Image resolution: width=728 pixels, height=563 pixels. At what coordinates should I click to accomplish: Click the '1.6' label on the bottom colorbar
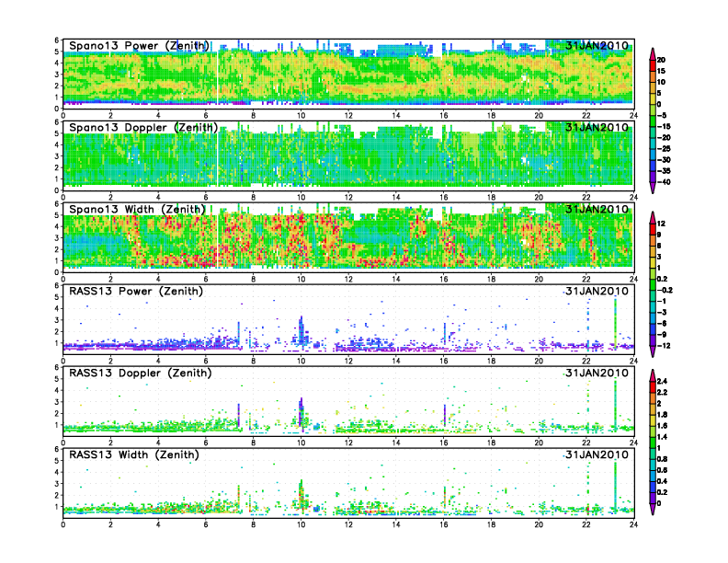(663, 426)
